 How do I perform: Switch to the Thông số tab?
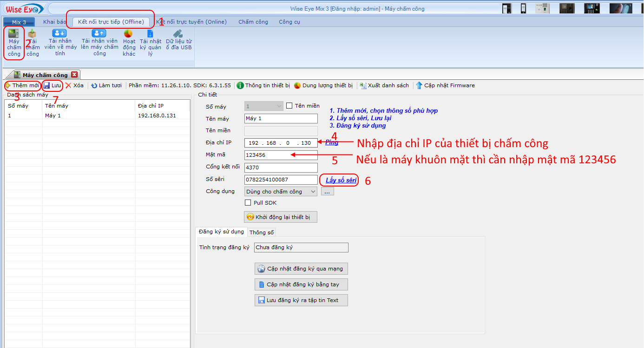262,232
